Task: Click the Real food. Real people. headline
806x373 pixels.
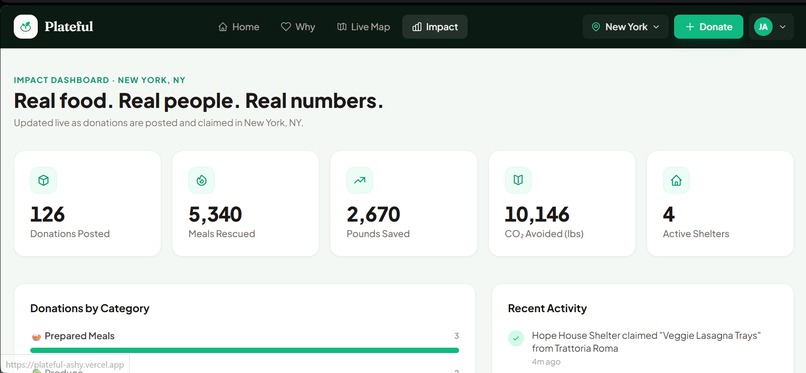Action: click(x=198, y=101)
